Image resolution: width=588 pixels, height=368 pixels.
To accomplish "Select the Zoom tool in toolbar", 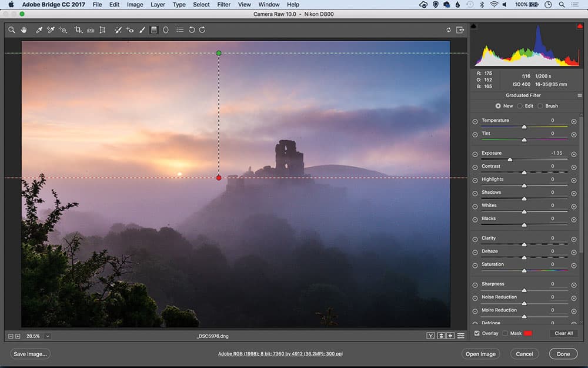I will pos(12,29).
